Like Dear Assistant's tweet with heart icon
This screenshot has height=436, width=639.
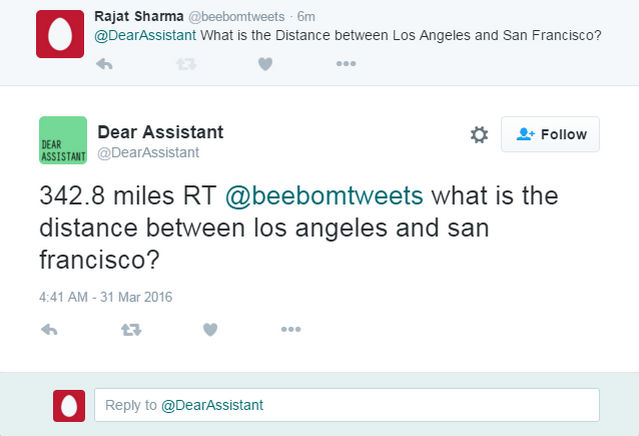(210, 329)
